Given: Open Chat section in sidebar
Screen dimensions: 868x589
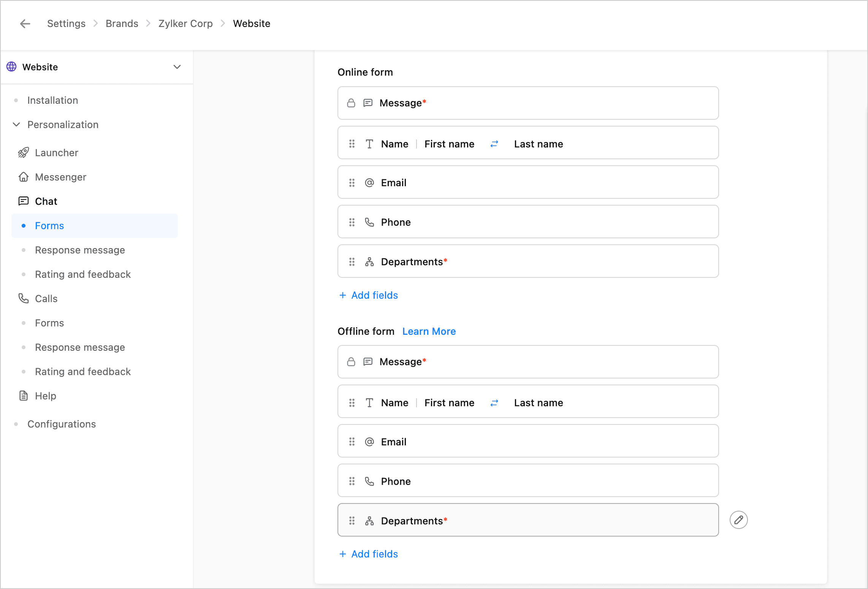Looking at the screenshot, I should click(x=46, y=201).
